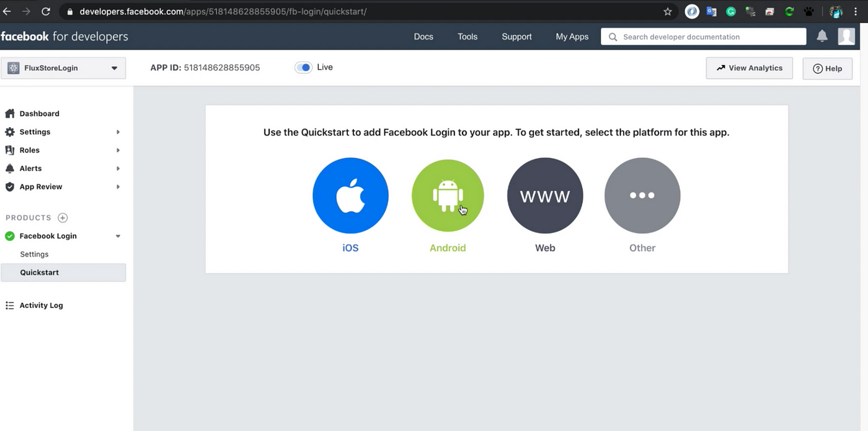
Task: Click the facebook for developers logo
Action: pyautogui.click(x=64, y=37)
